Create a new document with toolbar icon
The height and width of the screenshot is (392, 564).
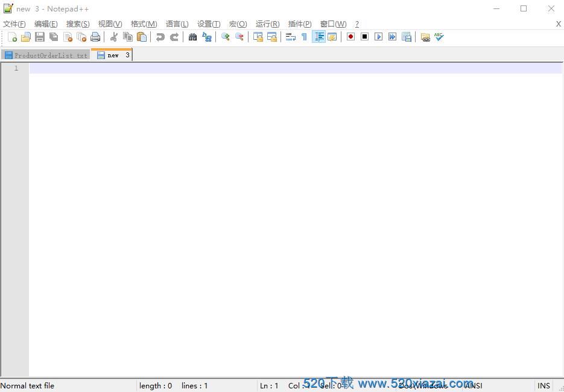[12, 37]
